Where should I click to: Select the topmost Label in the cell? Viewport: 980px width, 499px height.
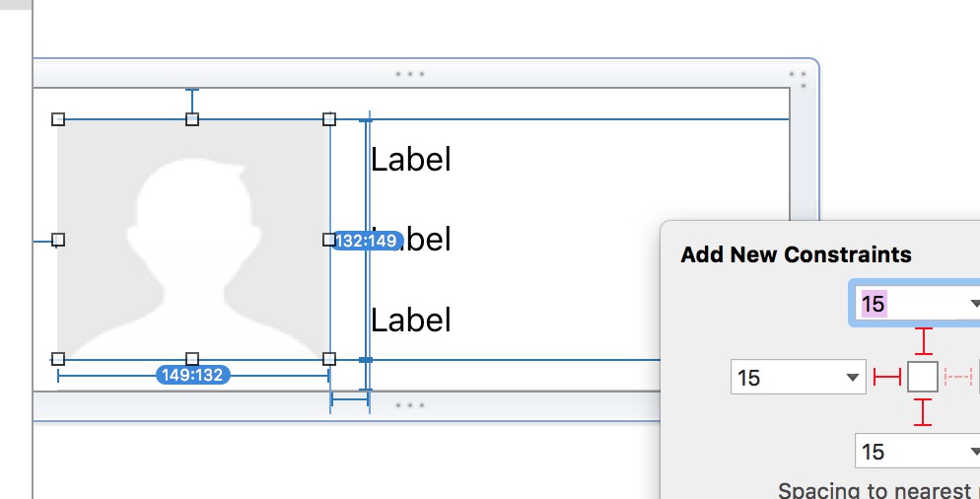[x=410, y=160]
